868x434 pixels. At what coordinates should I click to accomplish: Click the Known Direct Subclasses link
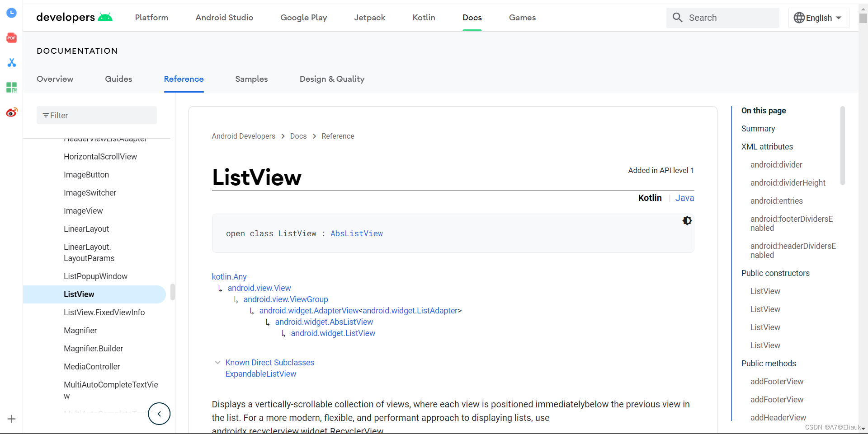(x=270, y=363)
